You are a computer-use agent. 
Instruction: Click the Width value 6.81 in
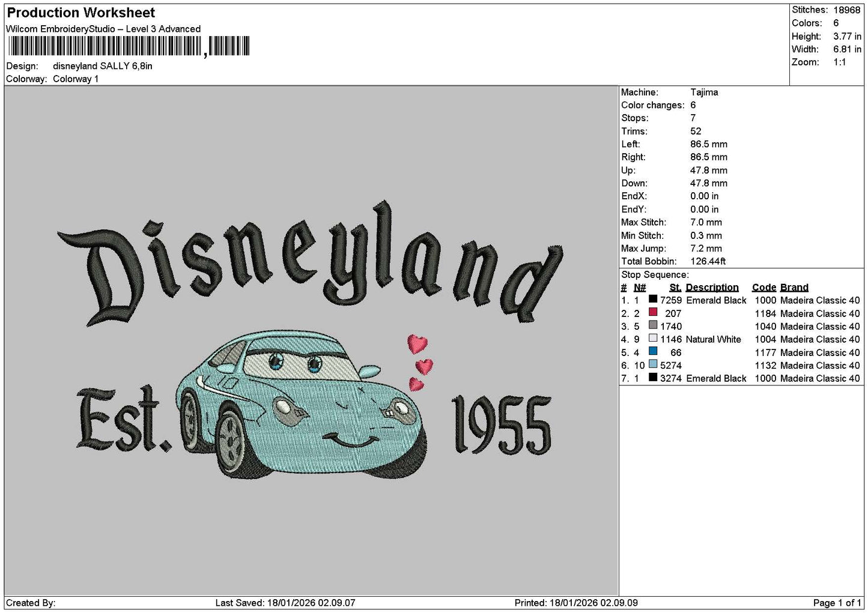(847, 49)
